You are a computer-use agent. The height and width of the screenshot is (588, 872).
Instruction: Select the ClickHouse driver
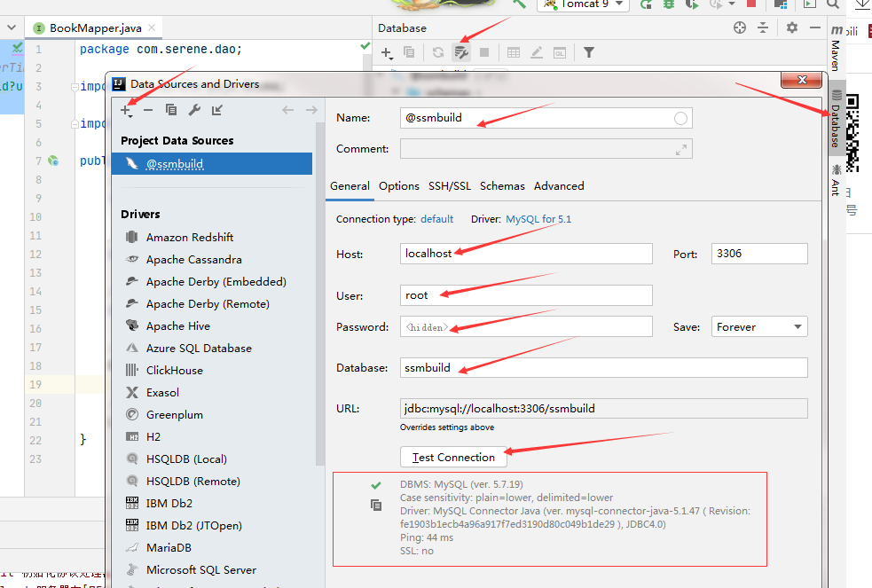coord(174,370)
